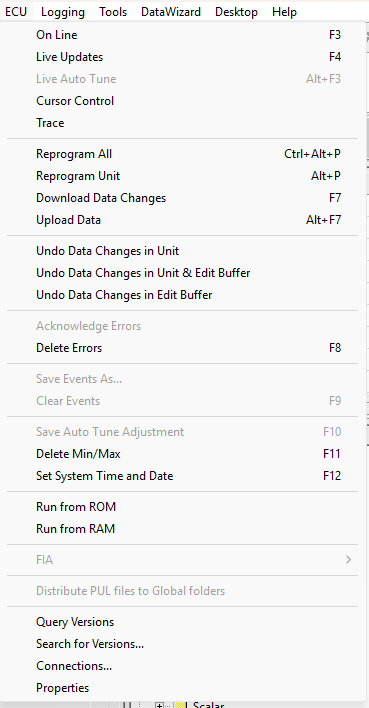Viewport: 369px width, 708px height.
Task: Click the Trace menu item
Action: 182,123
